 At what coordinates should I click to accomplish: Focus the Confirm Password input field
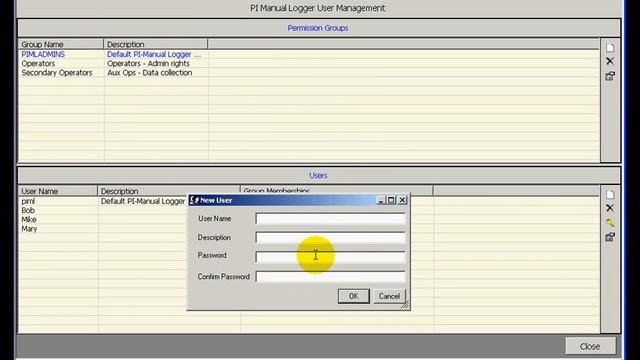[x=330, y=277]
